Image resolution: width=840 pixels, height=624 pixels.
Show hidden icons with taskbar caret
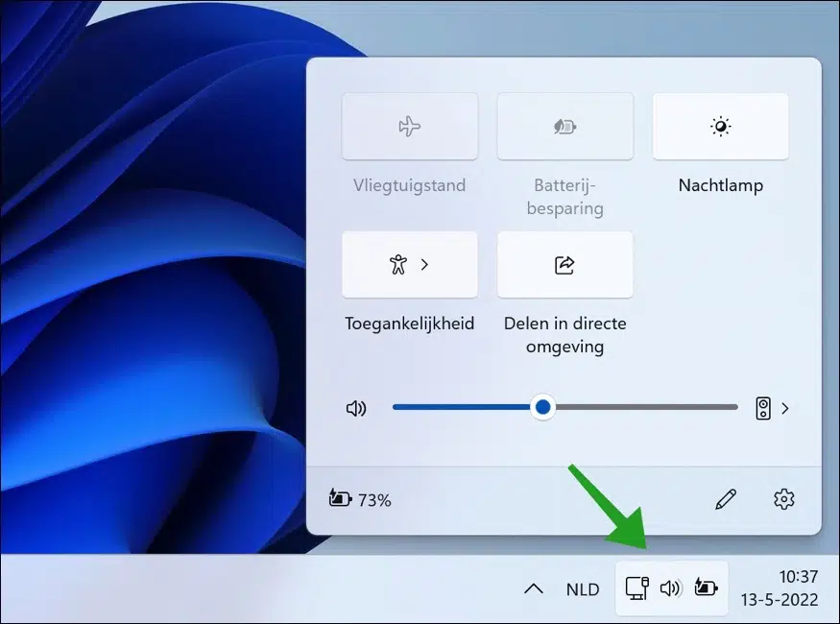(x=534, y=589)
